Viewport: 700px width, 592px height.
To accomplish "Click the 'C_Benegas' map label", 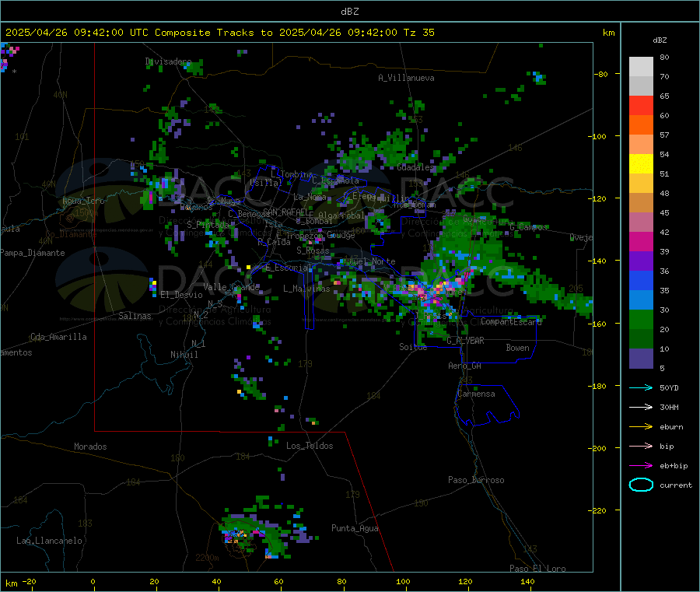I will [x=249, y=214].
